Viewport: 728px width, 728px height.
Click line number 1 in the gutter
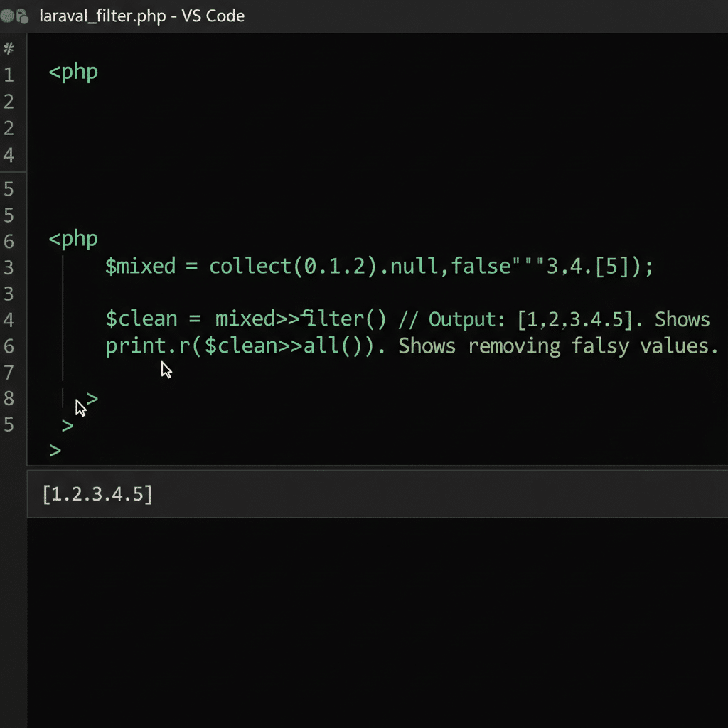[x=8, y=72]
